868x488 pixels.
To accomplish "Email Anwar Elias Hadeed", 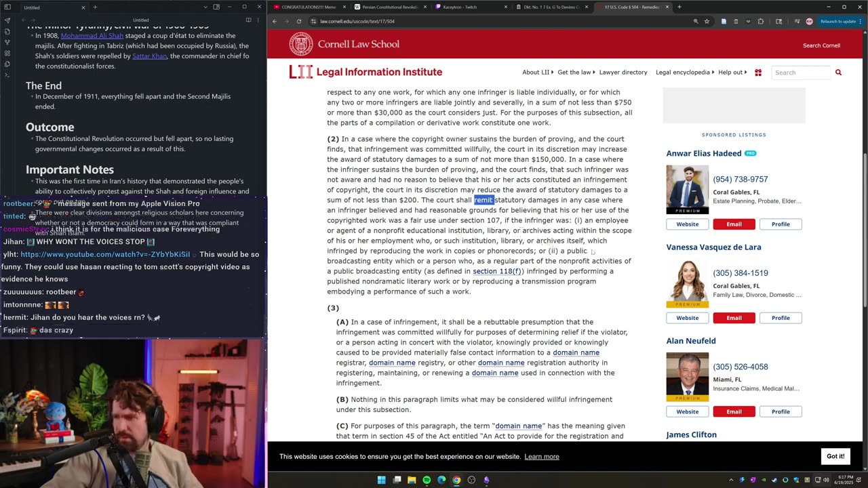I will pos(734,224).
